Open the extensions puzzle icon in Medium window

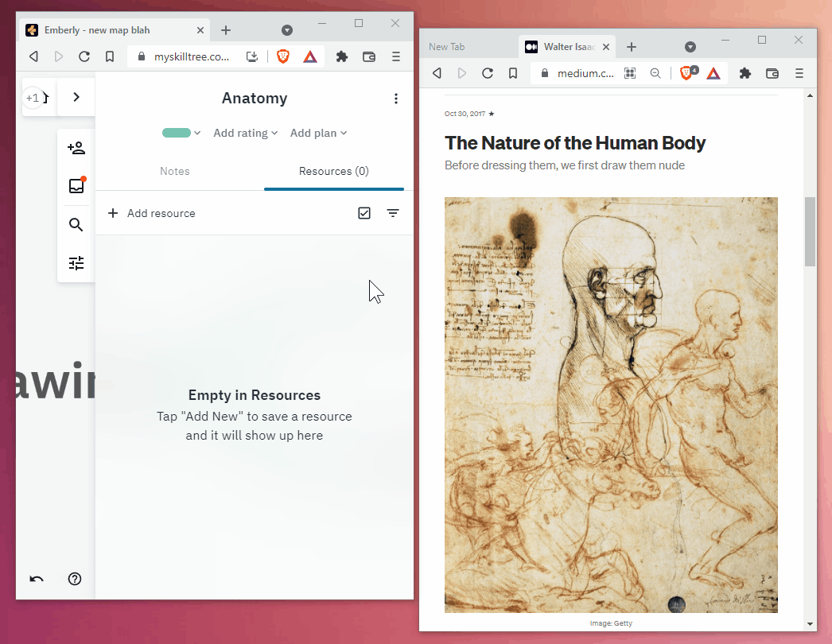click(745, 73)
